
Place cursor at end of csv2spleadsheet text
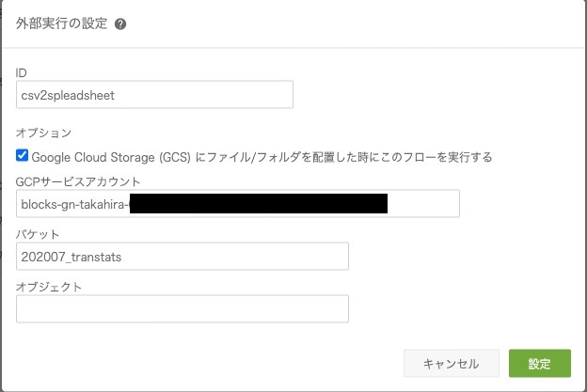click(x=116, y=95)
